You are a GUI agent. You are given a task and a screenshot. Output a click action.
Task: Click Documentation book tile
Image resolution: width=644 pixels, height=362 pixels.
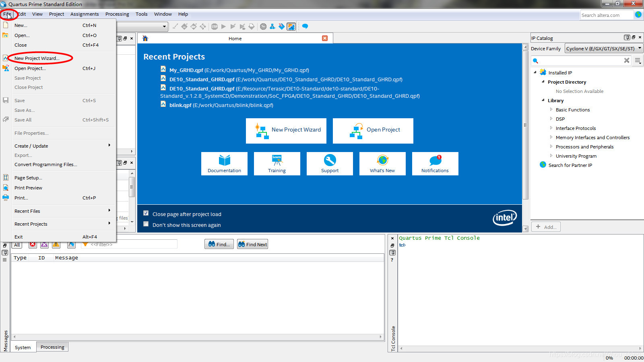tap(224, 164)
